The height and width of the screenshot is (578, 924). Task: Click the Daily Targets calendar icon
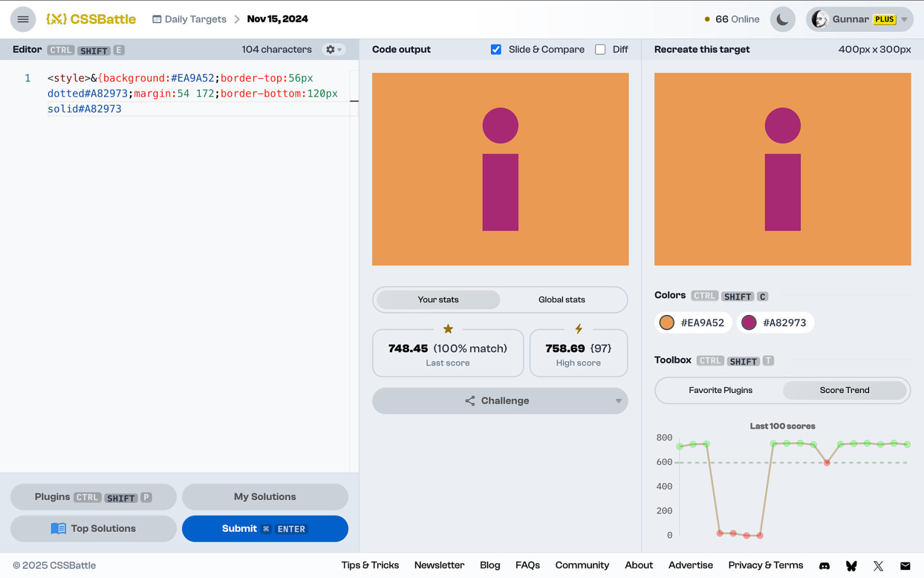click(157, 19)
